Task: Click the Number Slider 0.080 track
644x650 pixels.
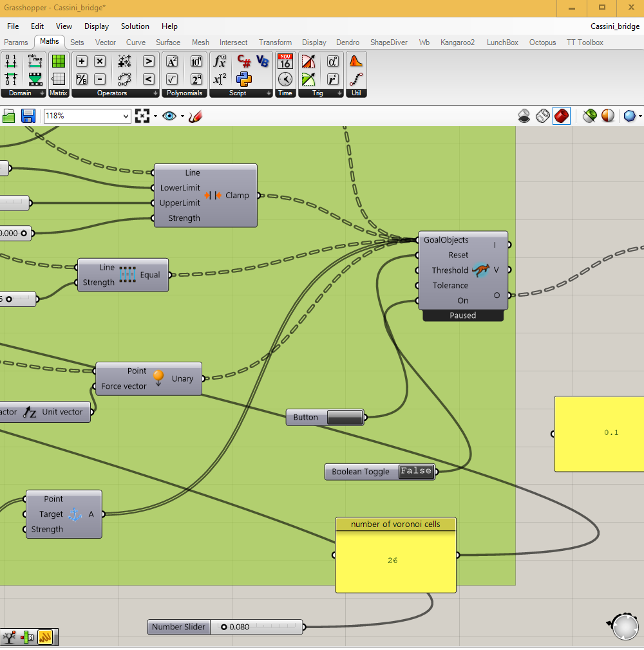Action: pos(274,627)
